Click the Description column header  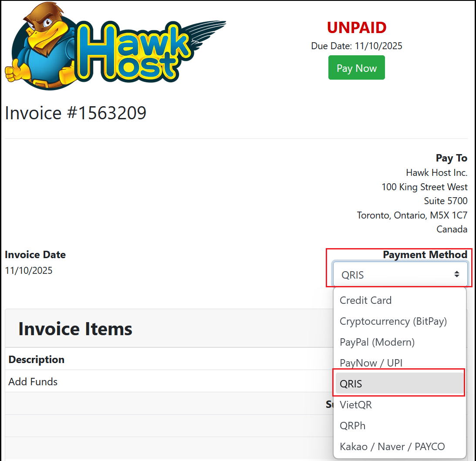click(x=37, y=360)
